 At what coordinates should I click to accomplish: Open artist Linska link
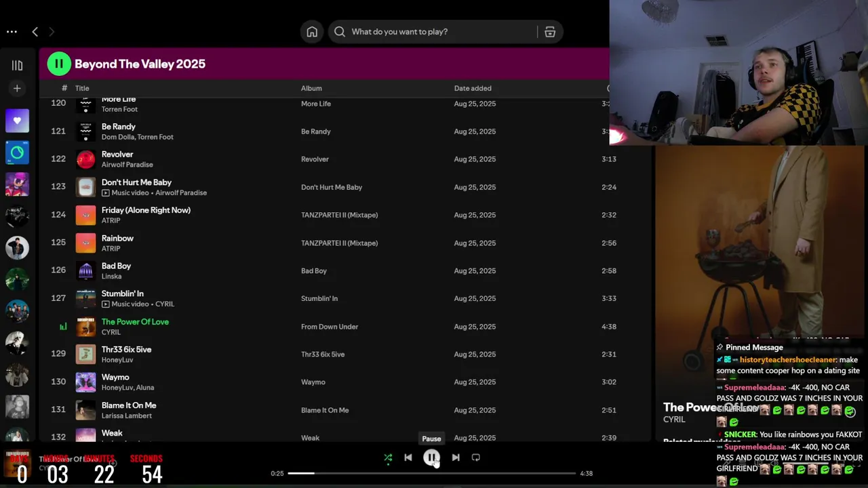(x=112, y=277)
